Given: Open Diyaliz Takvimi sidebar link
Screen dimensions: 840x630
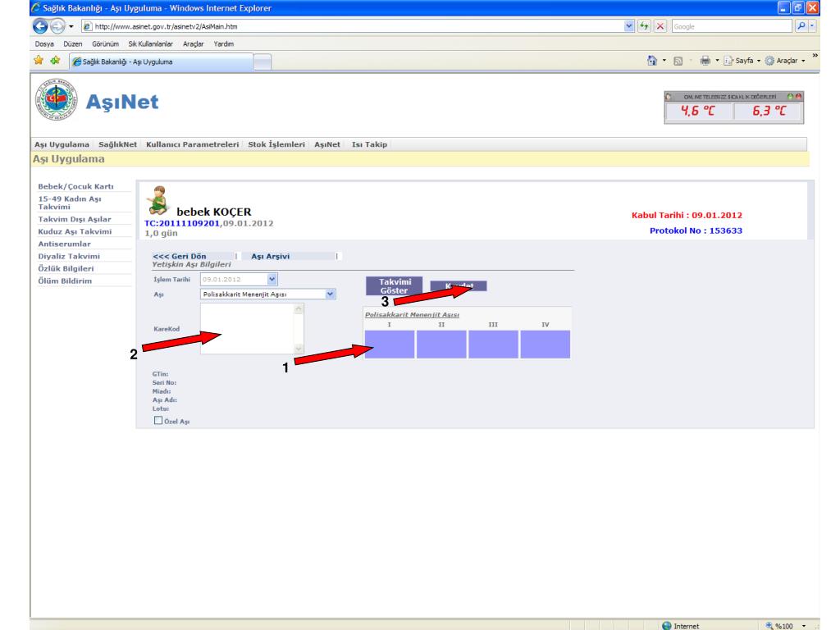Looking at the screenshot, I should (69, 256).
